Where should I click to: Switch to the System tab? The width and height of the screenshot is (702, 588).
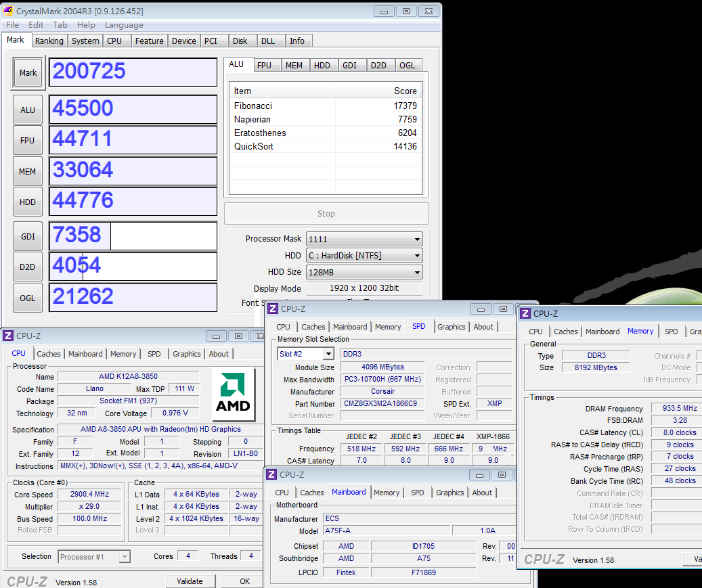pyautogui.click(x=85, y=41)
